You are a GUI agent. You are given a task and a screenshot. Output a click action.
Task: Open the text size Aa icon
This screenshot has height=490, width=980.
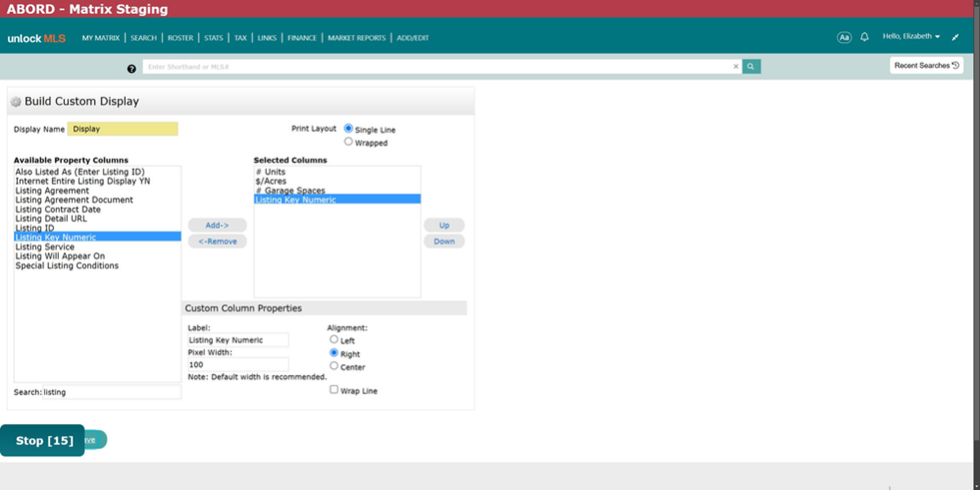tap(844, 38)
